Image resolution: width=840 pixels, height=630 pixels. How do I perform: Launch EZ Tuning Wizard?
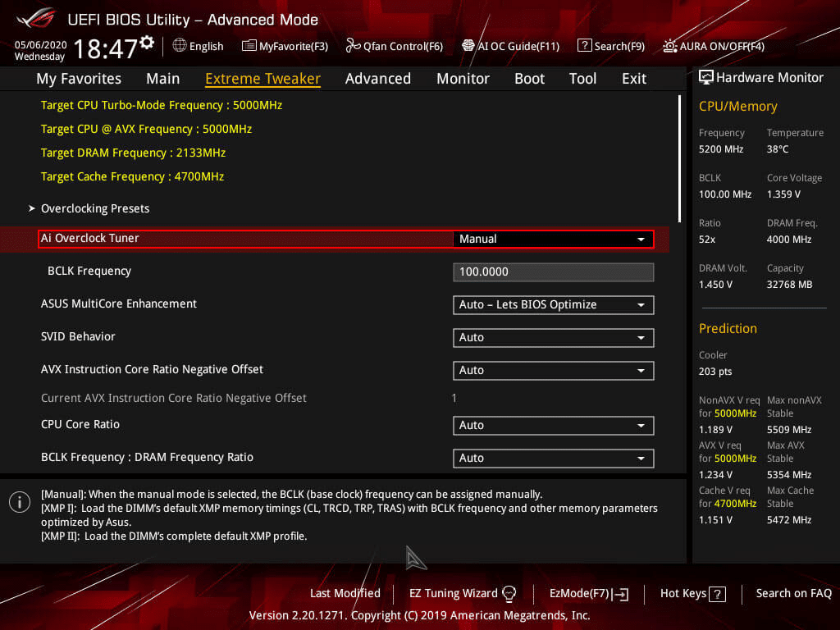[x=462, y=593]
